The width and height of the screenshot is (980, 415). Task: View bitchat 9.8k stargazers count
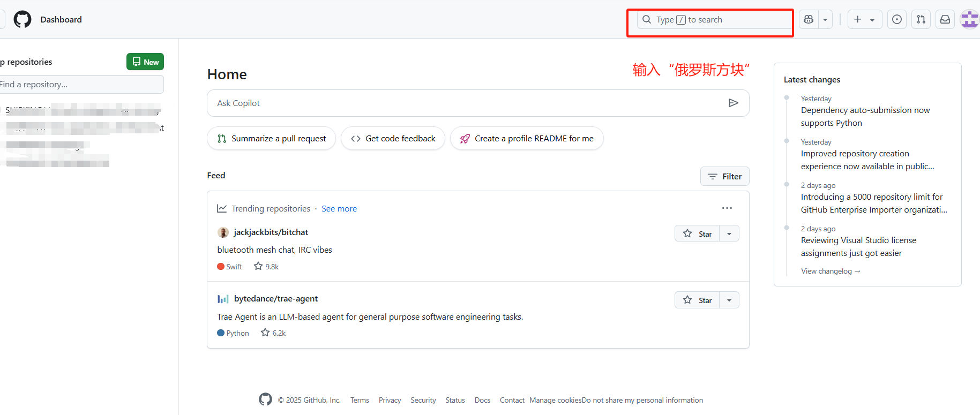pos(266,266)
